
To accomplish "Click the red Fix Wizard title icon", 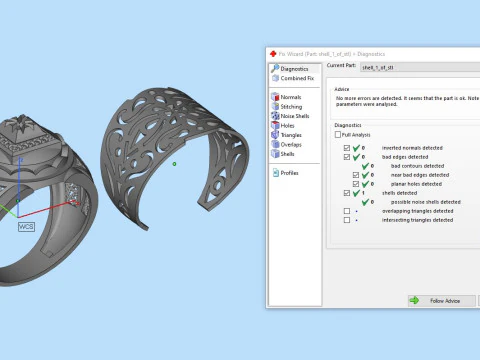I will click(x=273, y=54).
